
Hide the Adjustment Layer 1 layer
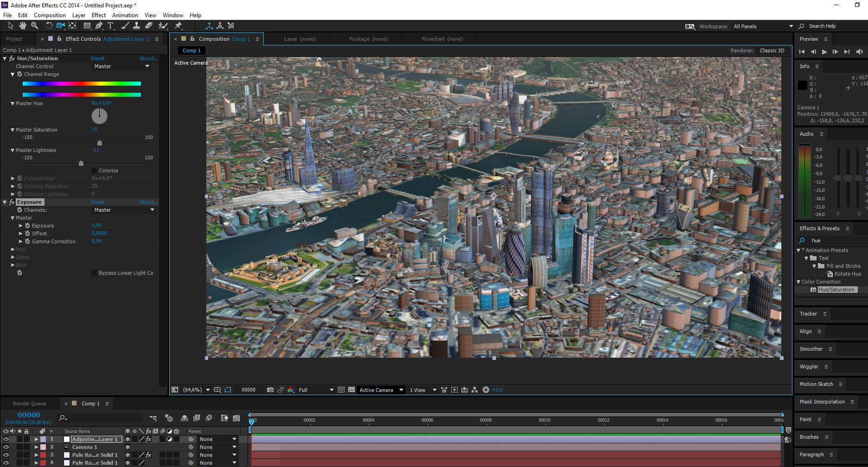coord(6,439)
